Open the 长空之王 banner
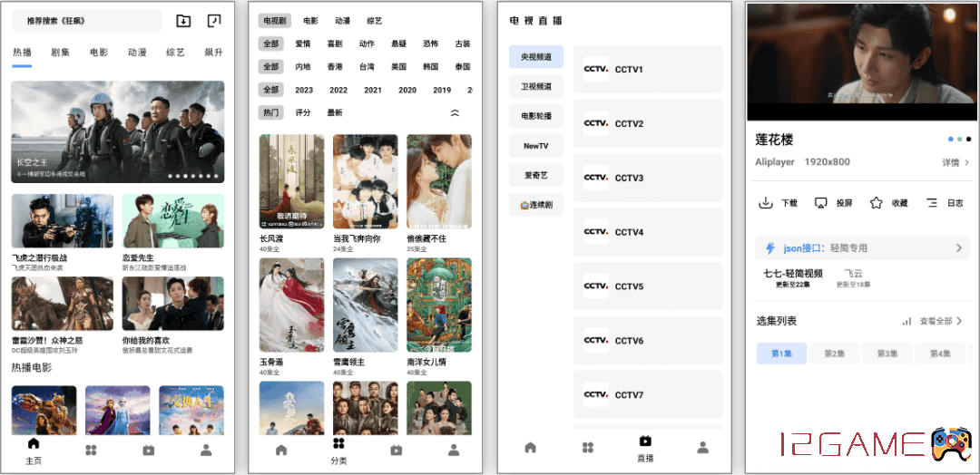This screenshot has width=980, height=475. point(117,131)
